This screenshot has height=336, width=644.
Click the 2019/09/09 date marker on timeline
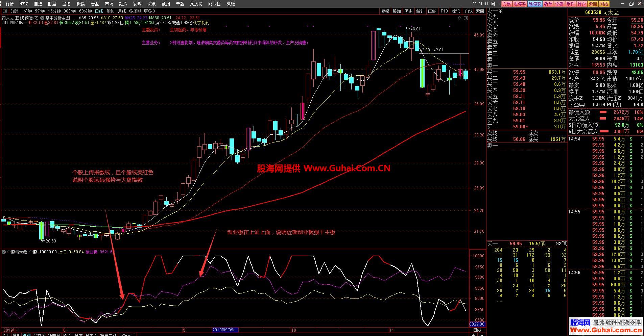[x=225, y=330]
